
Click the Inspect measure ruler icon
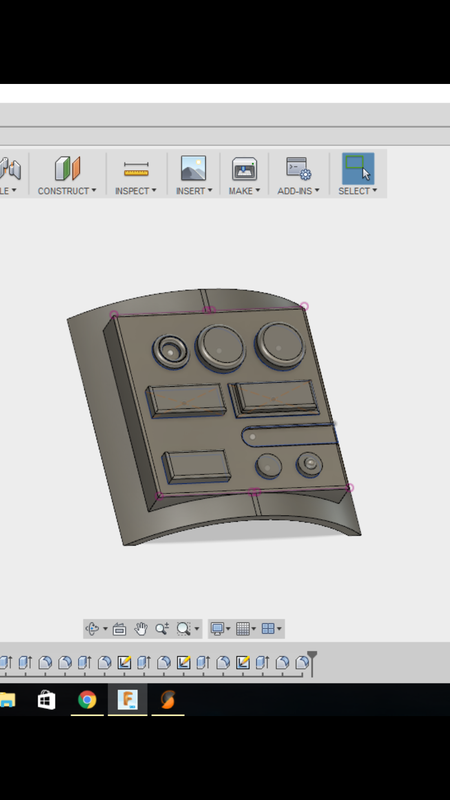[136, 169]
